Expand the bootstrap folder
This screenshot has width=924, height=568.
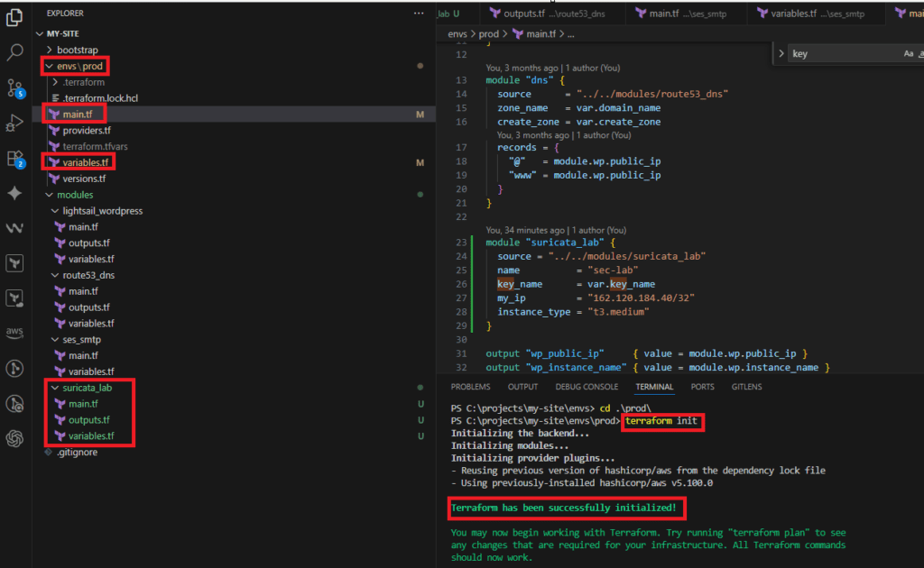click(77, 50)
